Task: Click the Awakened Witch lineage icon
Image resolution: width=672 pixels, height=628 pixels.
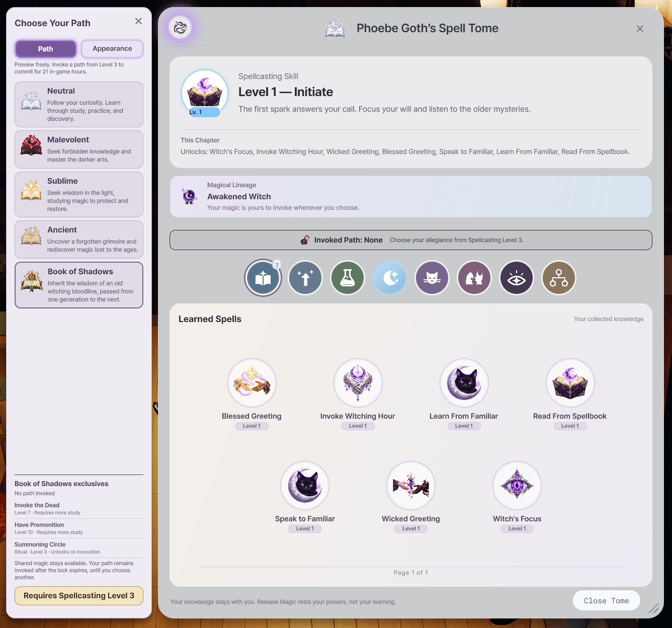Action: tap(190, 196)
